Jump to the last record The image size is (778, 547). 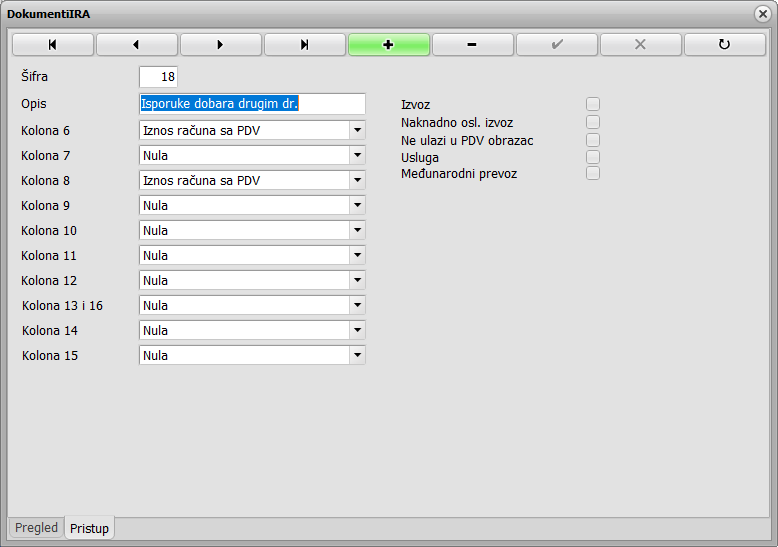305,45
